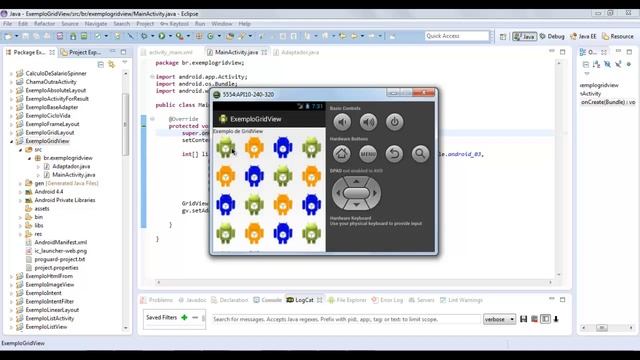Select ExemploListView project

pyautogui.click(x=46, y=327)
